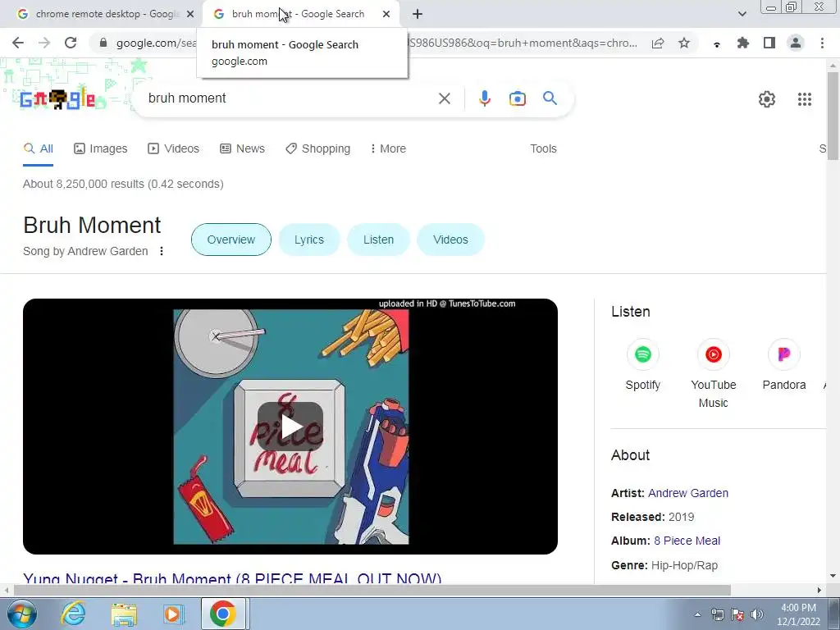Open the volume speaker tray icon
Viewport: 840px width, 630px height.
tap(757, 614)
